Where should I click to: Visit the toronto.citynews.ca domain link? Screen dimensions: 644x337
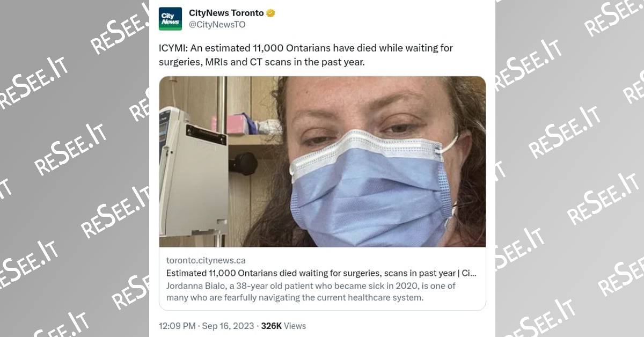206,260
